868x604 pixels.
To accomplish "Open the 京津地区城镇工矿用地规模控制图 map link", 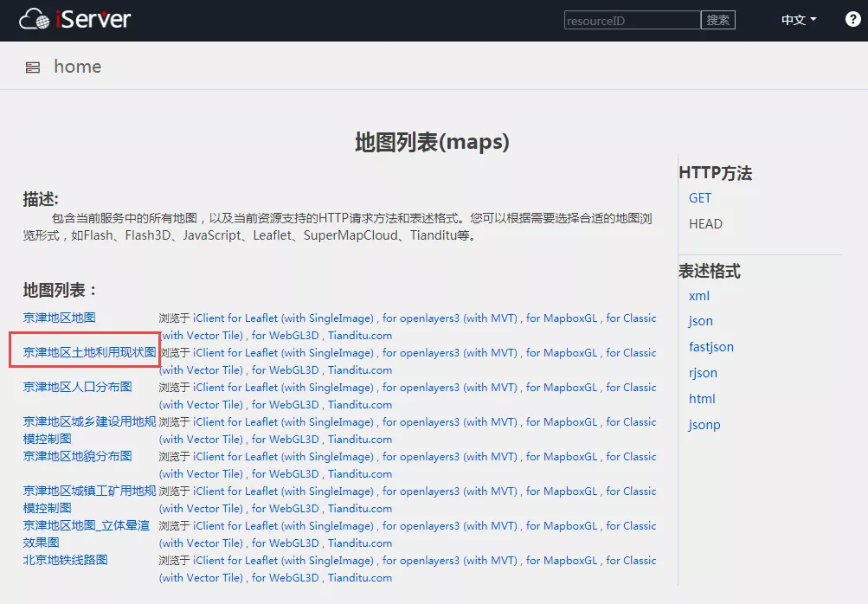I will 90,499.
